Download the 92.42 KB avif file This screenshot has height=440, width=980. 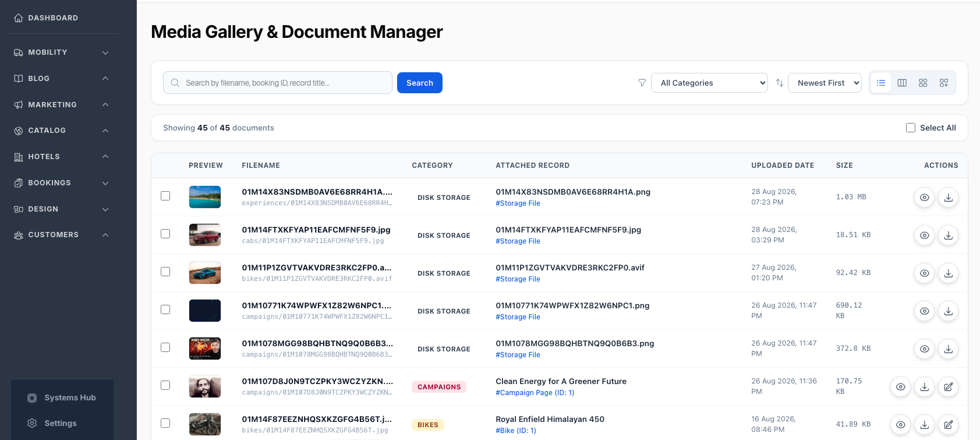tap(949, 273)
